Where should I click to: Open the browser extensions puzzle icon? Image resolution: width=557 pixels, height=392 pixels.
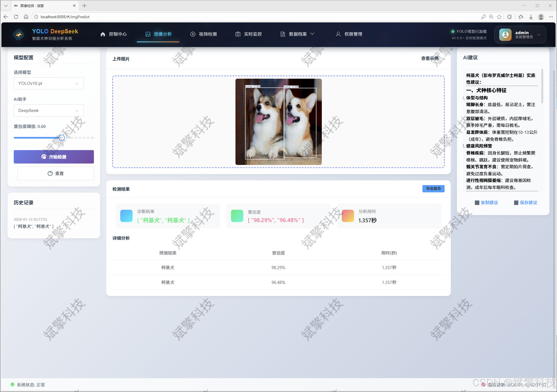coord(509,17)
